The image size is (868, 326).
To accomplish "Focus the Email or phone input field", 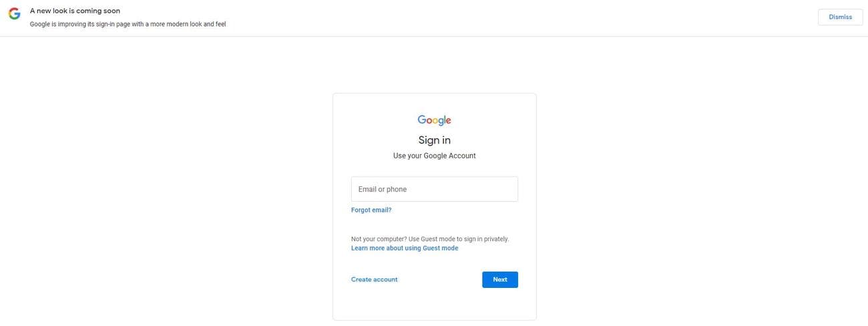I will click(434, 189).
